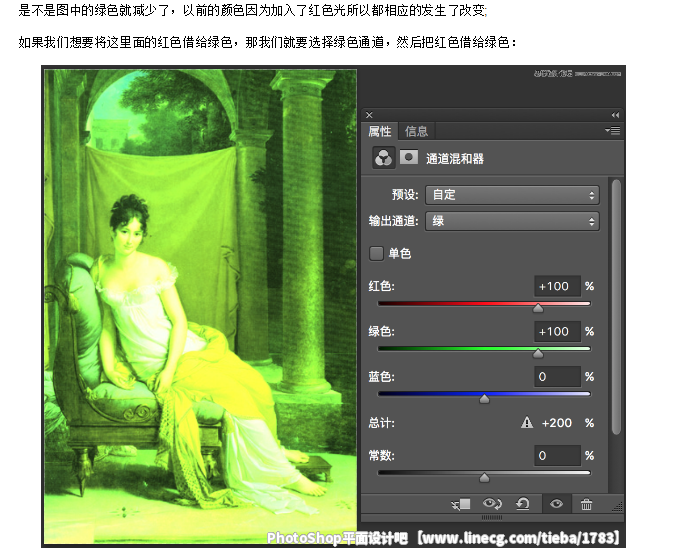
Task: Switch to the 信息 tab
Action: [416, 131]
